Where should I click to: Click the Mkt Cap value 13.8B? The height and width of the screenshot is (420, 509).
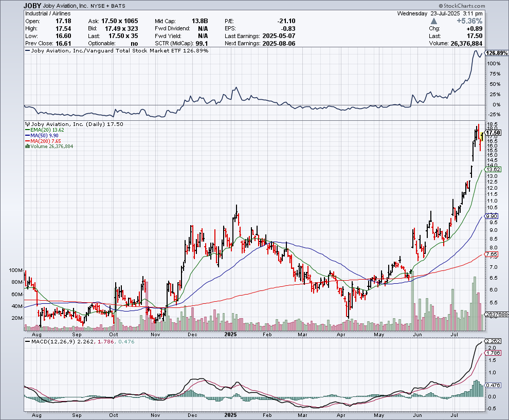point(199,21)
